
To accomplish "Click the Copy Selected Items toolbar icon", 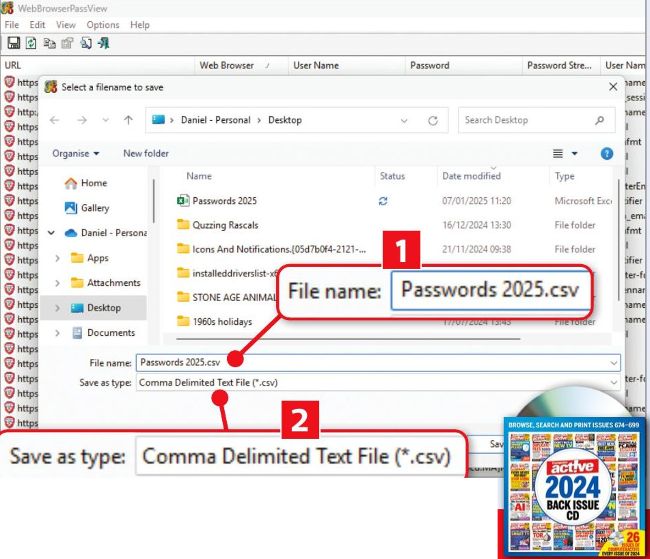I will (x=50, y=43).
